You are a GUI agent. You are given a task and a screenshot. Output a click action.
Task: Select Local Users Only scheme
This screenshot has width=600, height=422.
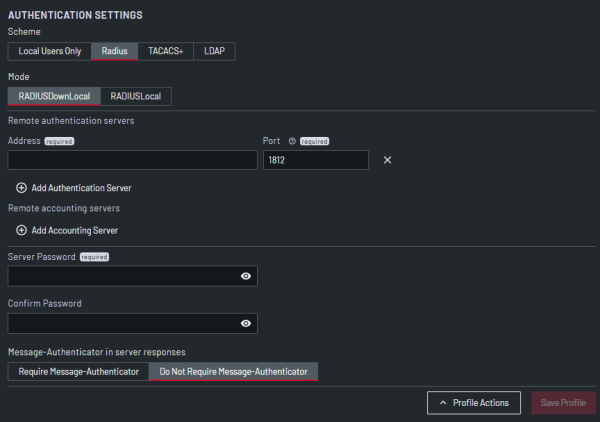click(x=49, y=51)
